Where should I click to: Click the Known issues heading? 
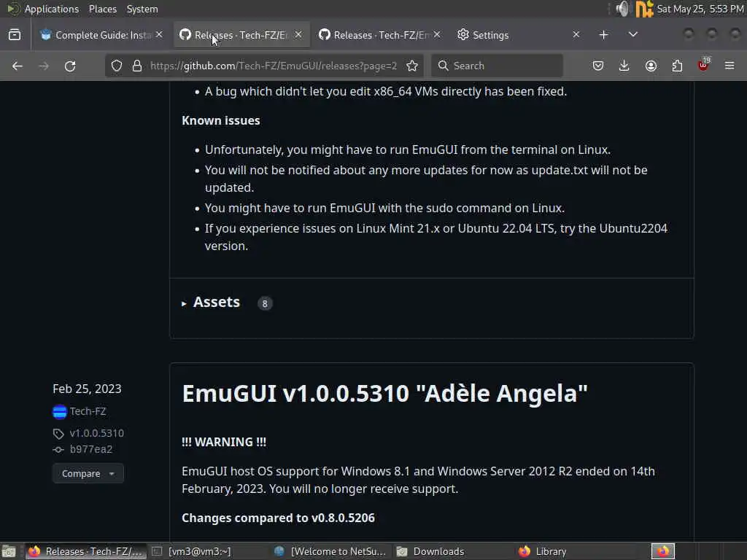pos(221,120)
